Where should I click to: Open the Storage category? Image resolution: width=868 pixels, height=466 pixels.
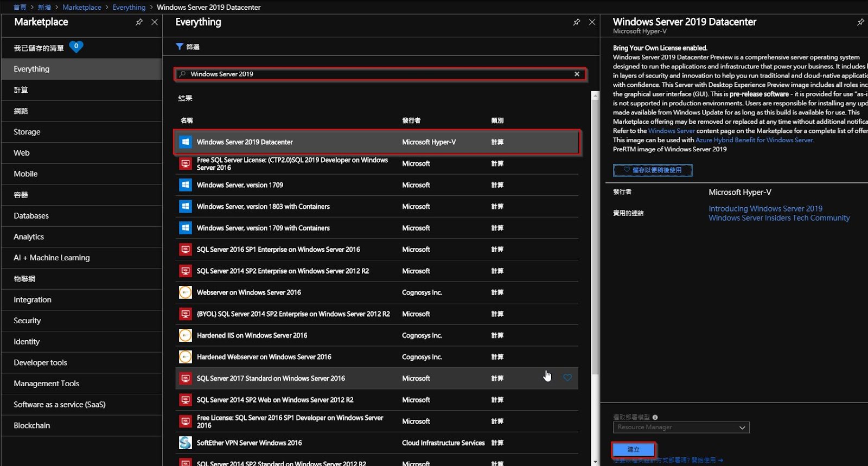coord(82,132)
